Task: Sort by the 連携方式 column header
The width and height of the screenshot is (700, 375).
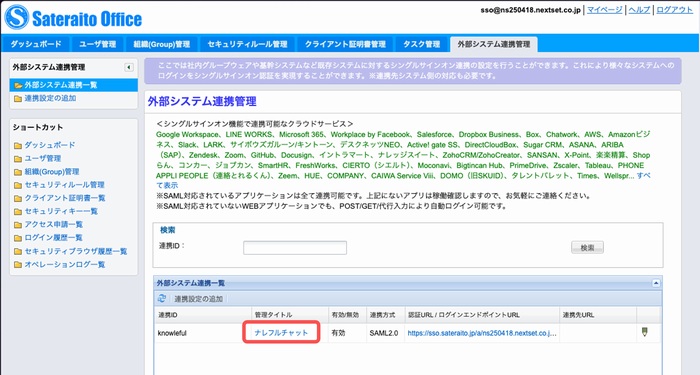Action: 386,315
